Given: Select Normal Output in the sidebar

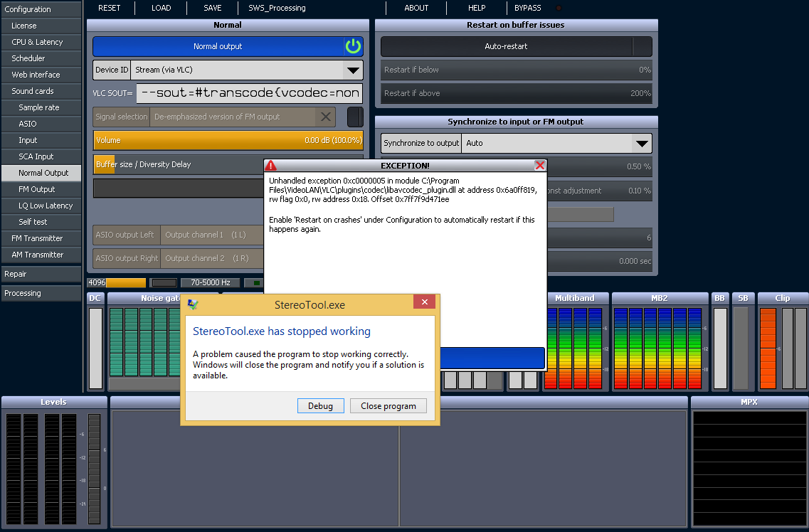Looking at the screenshot, I should pos(41,173).
